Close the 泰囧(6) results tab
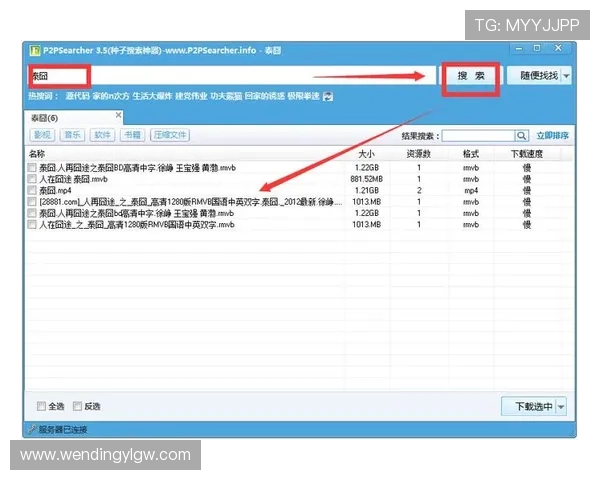 pos(119,115)
